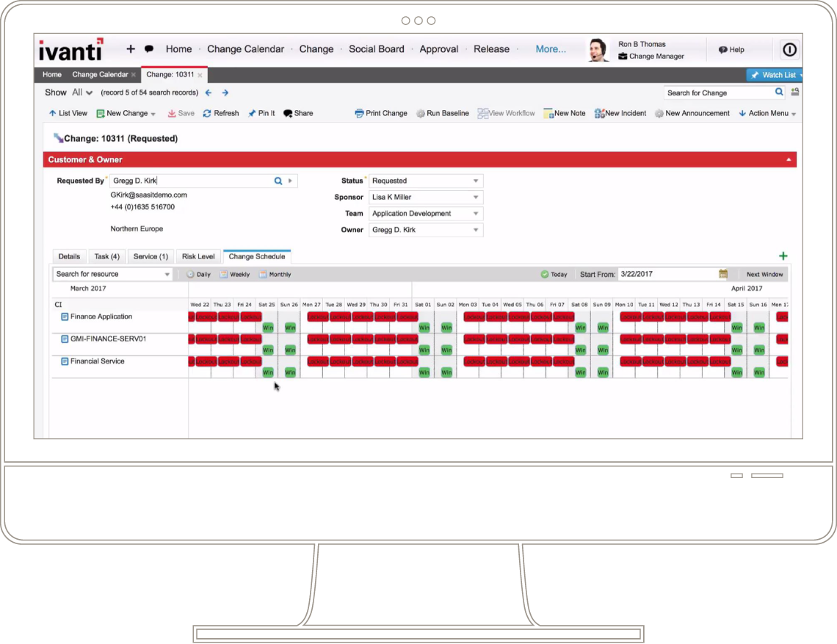Click the GMI-FINANCE-SERV01 CI icon

click(65, 339)
